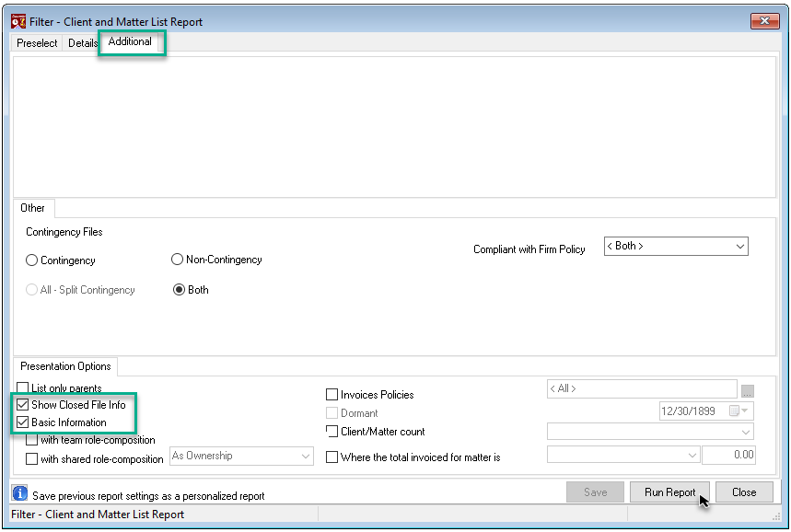This screenshot has width=791, height=532.
Task: Open the Details tab
Action: 82,43
